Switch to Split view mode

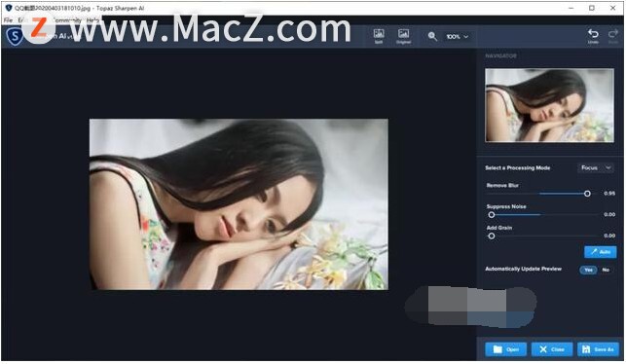[x=379, y=36]
